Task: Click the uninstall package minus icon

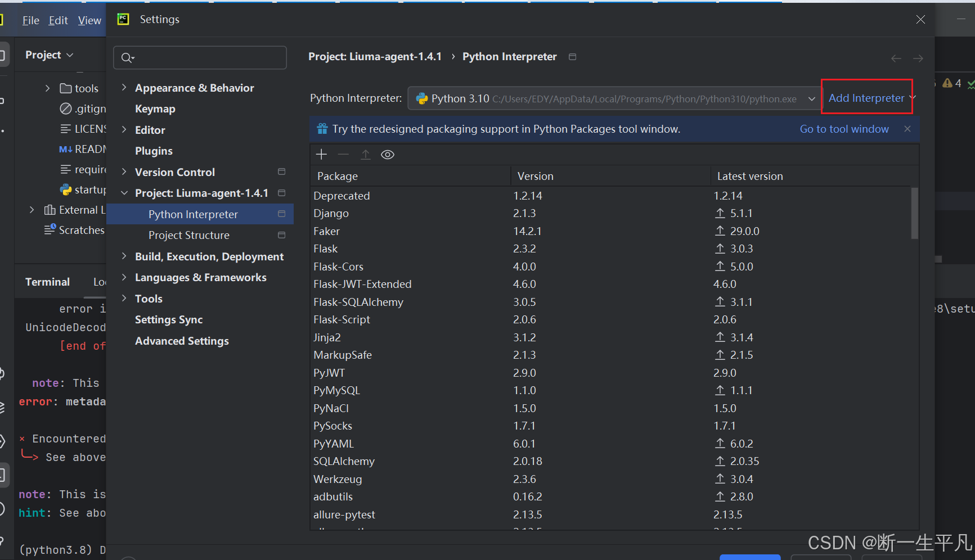Action: click(x=343, y=155)
